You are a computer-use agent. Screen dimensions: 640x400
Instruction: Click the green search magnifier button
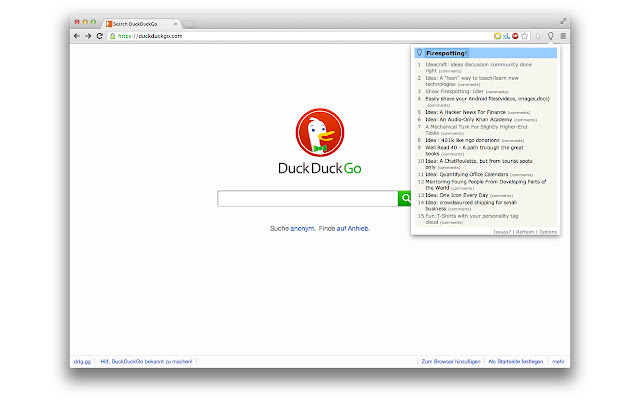[404, 198]
